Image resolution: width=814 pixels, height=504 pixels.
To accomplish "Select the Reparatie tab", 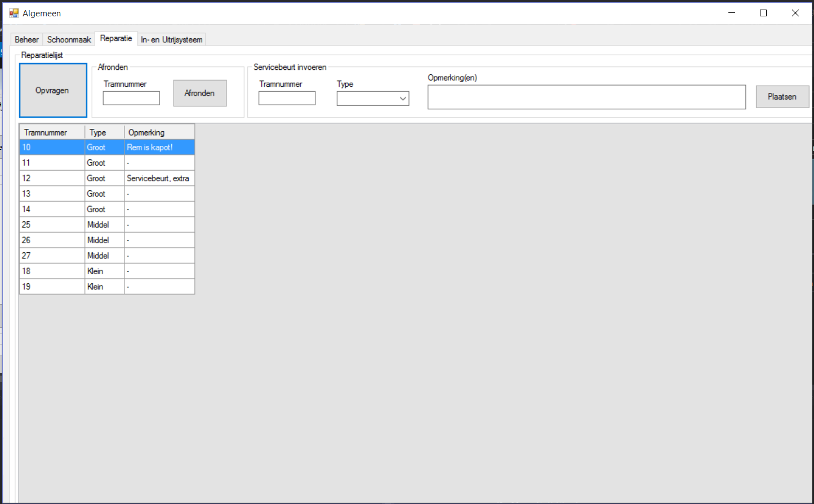I will click(x=116, y=38).
